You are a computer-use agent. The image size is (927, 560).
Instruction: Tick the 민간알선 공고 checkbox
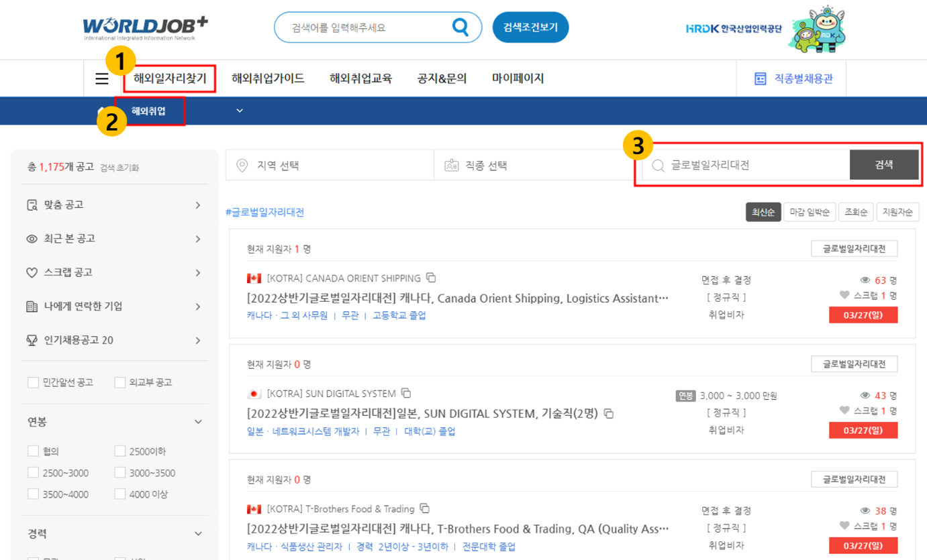point(33,382)
